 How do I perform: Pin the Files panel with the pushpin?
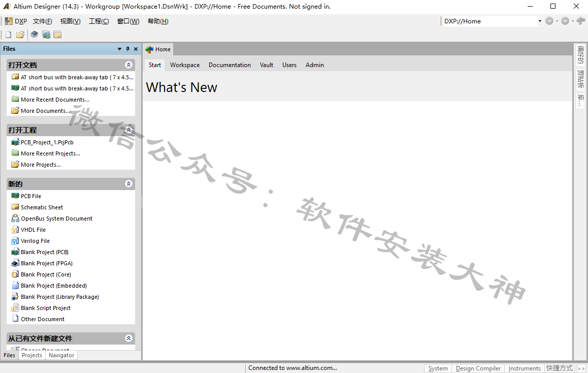(x=127, y=49)
